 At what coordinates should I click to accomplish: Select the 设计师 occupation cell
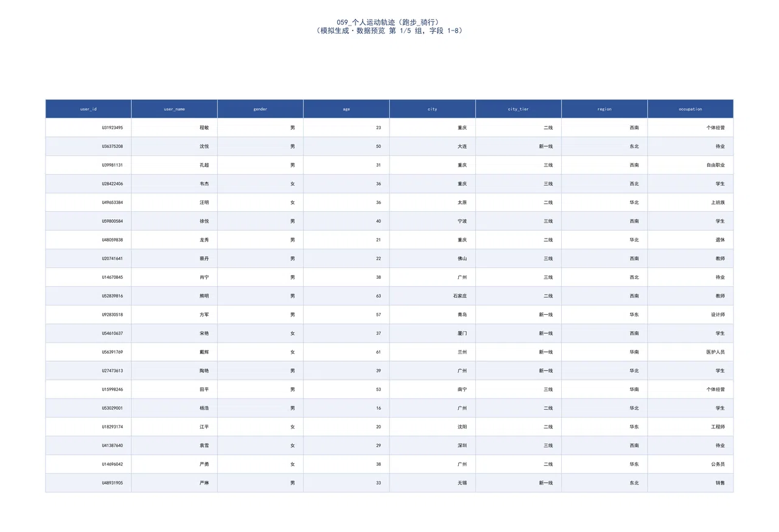[x=691, y=315]
